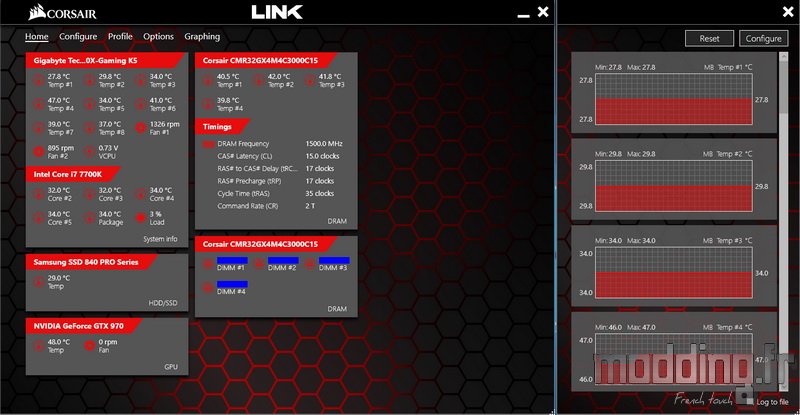Click Fan #1 1326 rpm fan icon
This screenshot has width=800, height=415.
[x=140, y=128]
